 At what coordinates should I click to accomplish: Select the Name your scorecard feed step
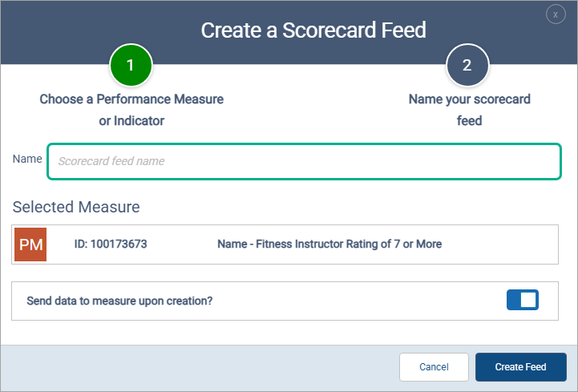(469, 110)
